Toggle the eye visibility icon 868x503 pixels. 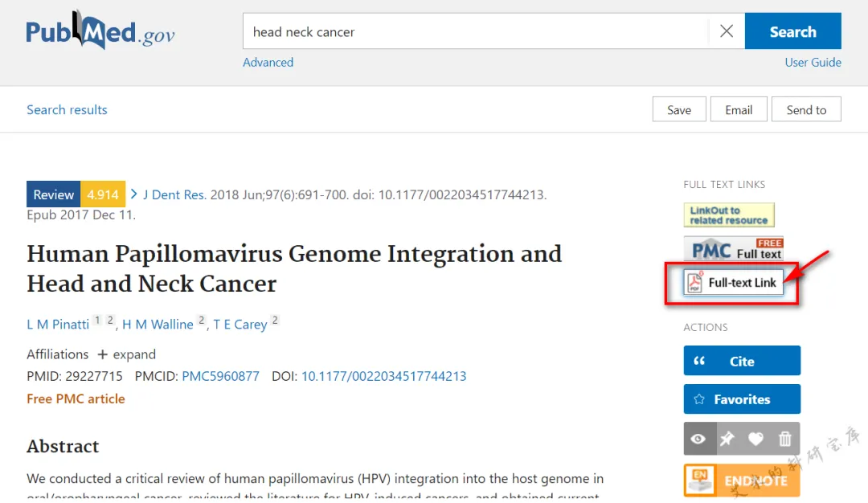click(698, 439)
